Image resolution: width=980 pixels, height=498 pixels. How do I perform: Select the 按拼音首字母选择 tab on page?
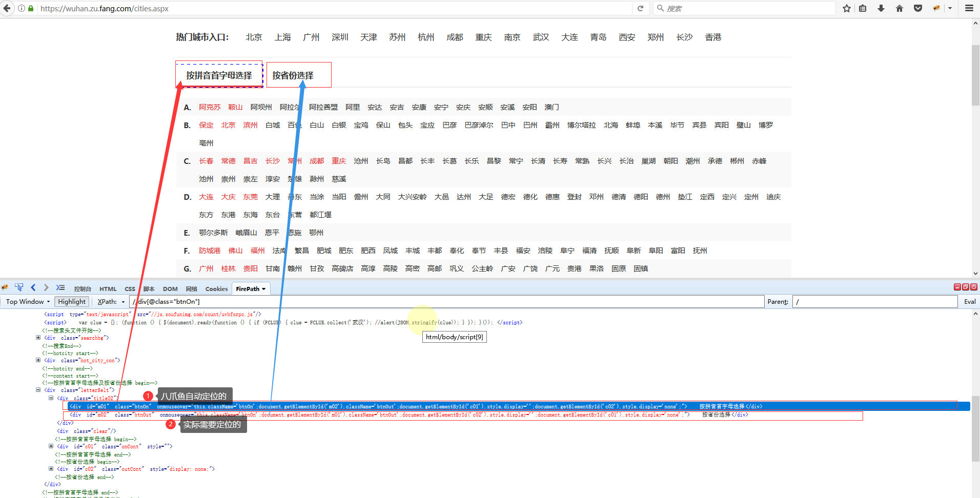point(219,75)
